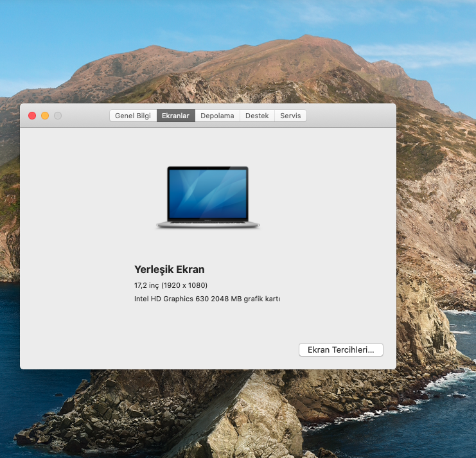Viewport: 476px width, 458px height.
Task: Click the Ekran Tercihleri... button
Action: [x=340, y=349]
